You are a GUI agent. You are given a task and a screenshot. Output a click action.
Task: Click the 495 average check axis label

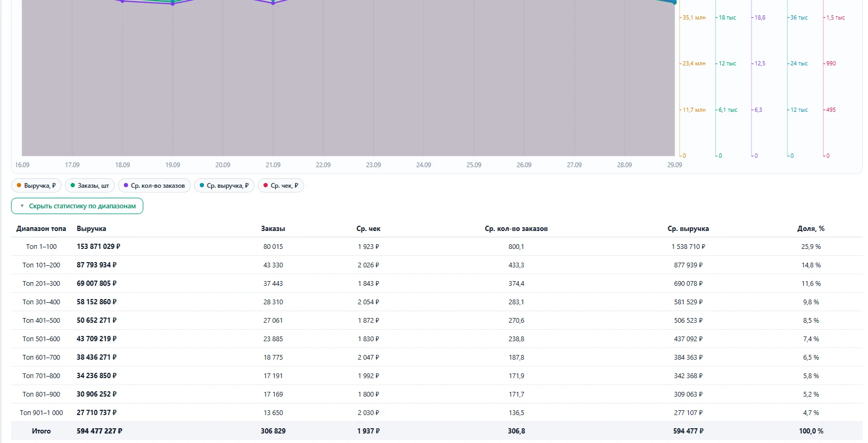831,110
